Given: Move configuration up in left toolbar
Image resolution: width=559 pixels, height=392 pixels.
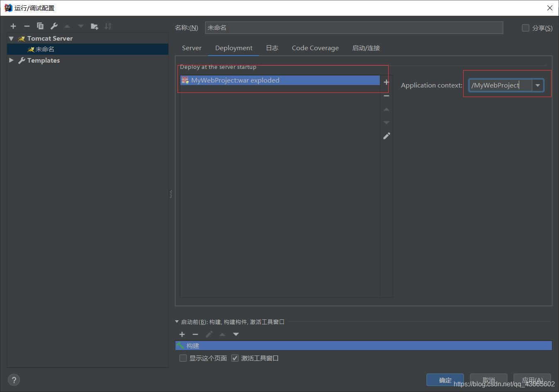Looking at the screenshot, I should click(x=67, y=26).
